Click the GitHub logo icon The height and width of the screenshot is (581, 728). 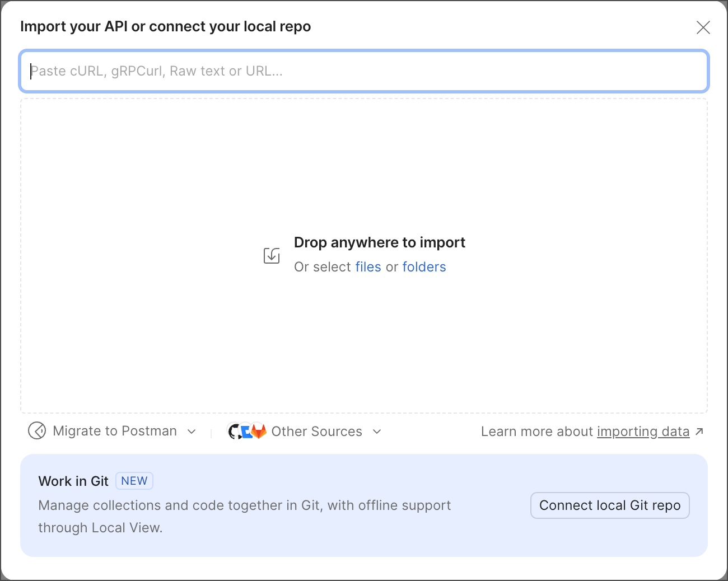[x=234, y=432]
